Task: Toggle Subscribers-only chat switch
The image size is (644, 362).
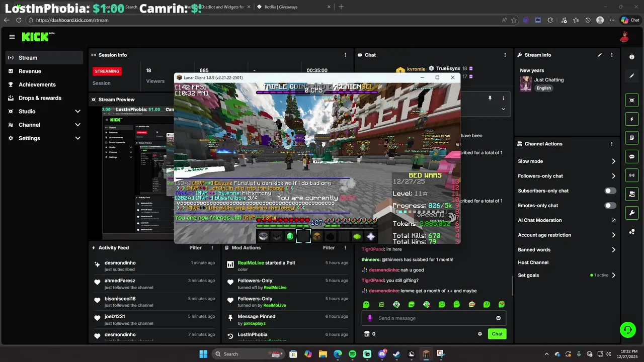Action: click(x=610, y=191)
